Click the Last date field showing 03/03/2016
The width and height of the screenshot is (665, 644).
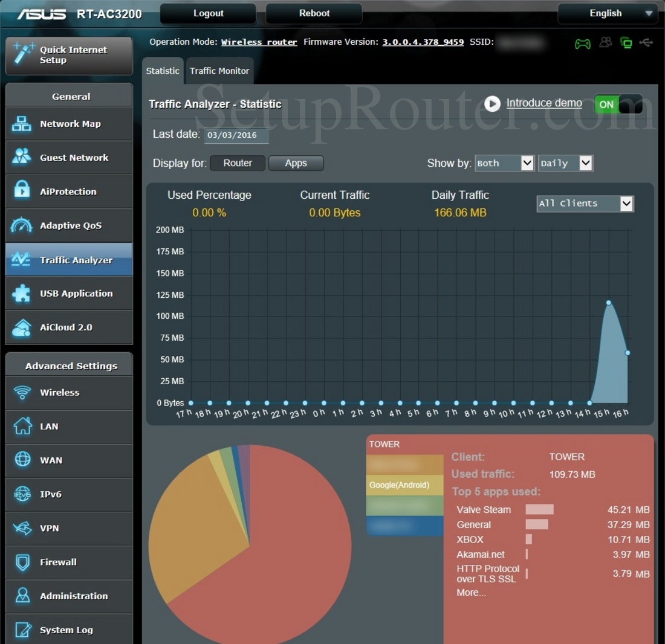pos(236,135)
